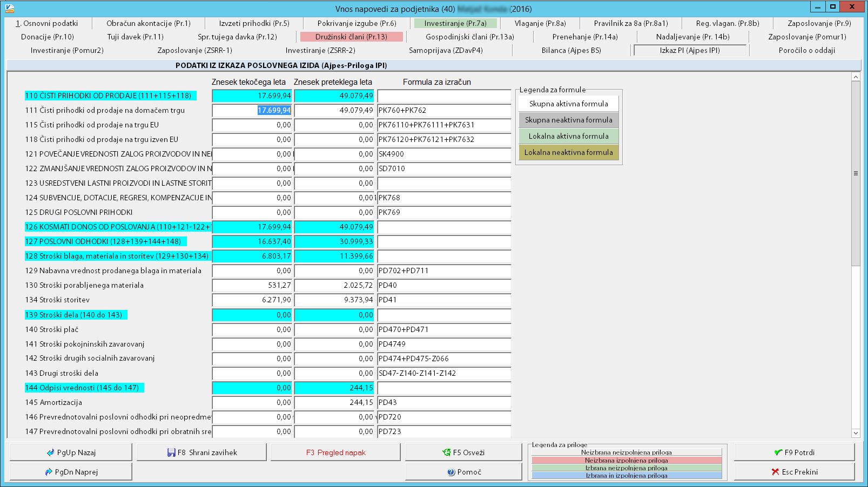Click the PgDn Naprej forward arrow icon
Viewport: 868px width, 487px height.
49,472
